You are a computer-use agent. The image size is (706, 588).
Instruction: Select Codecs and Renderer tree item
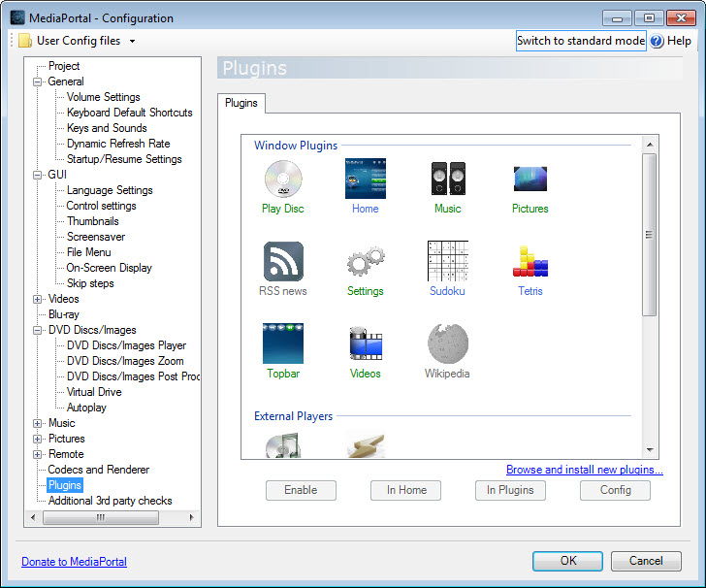(x=99, y=470)
